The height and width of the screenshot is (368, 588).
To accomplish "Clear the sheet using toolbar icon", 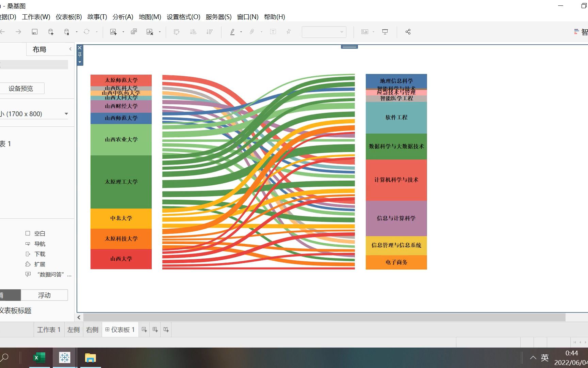I will [150, 32].
